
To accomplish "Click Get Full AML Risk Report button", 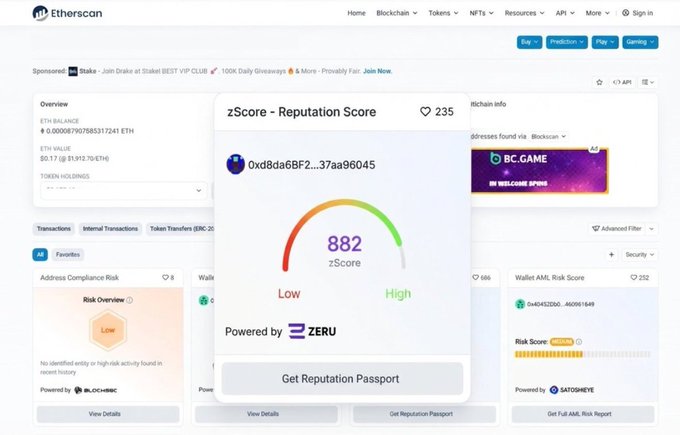I will click(583, 414).
